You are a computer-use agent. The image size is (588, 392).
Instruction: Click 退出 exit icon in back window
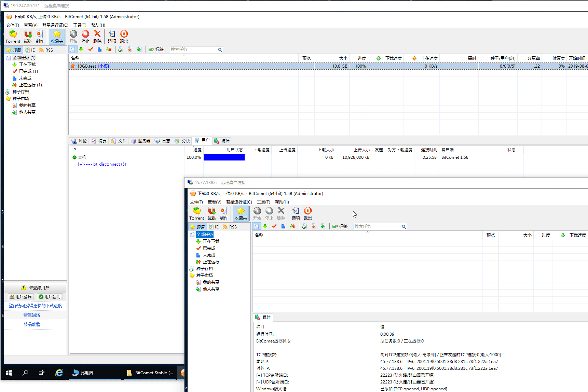tap(124, 37)
